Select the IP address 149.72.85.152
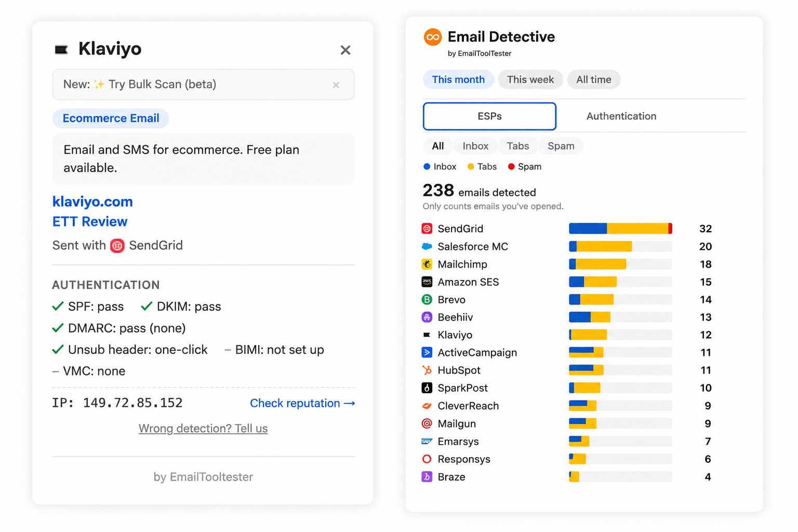 point(132,403)
